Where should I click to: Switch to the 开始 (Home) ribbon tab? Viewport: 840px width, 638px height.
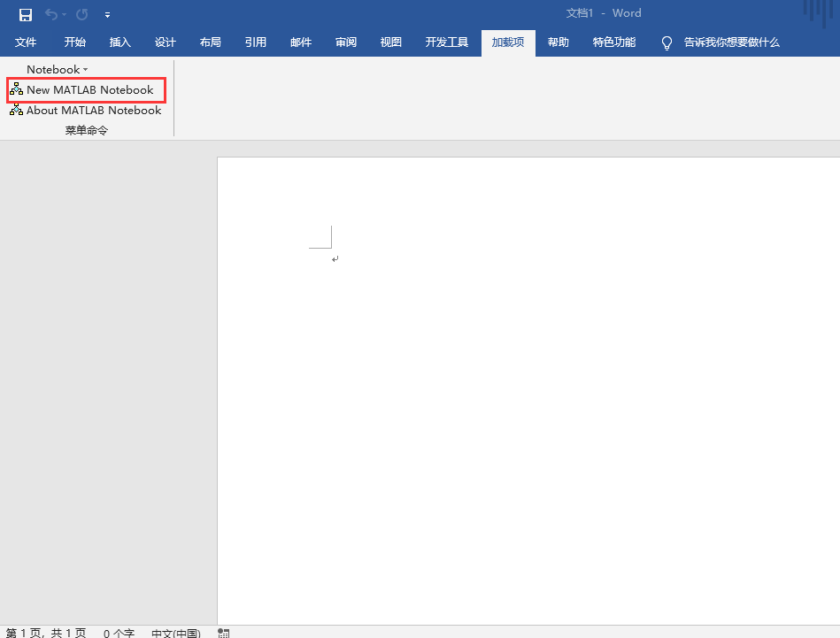74,42
